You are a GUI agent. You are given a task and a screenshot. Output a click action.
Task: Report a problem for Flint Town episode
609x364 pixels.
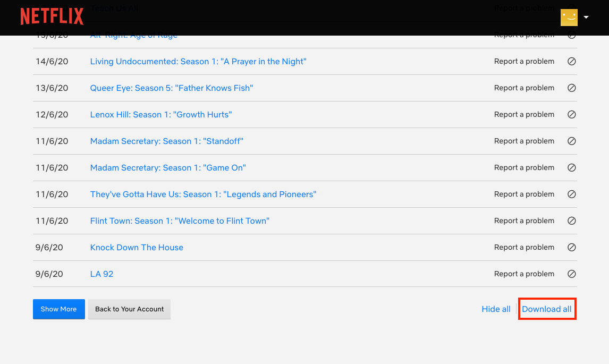[524, 221]
